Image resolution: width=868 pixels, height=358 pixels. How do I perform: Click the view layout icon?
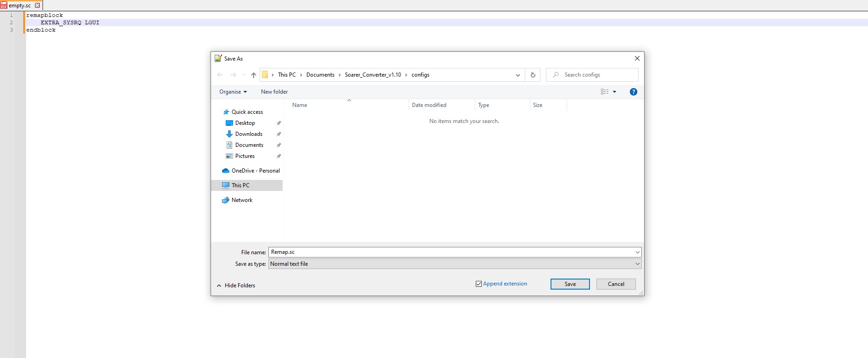605,92
